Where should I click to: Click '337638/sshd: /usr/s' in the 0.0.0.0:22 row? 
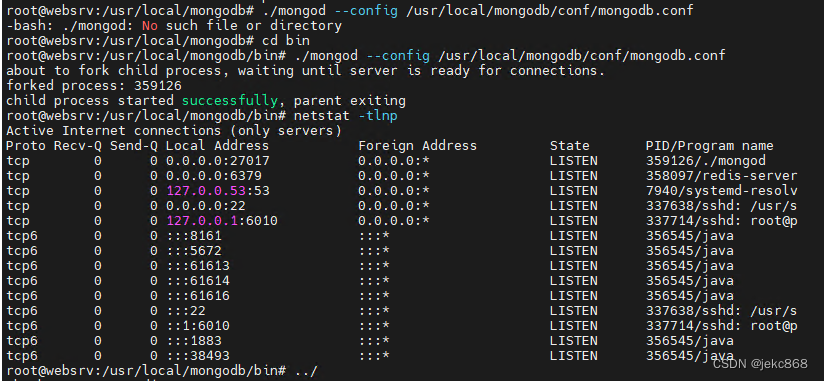(x=722, y=205)
